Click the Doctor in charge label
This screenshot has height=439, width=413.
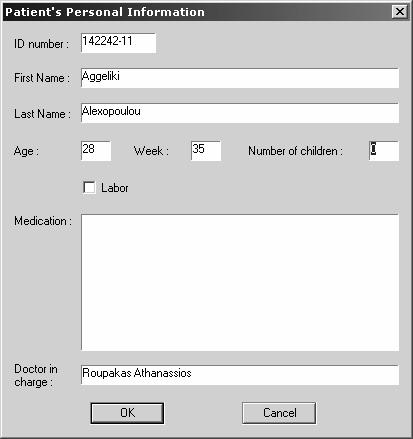click(x=36, y=375)
